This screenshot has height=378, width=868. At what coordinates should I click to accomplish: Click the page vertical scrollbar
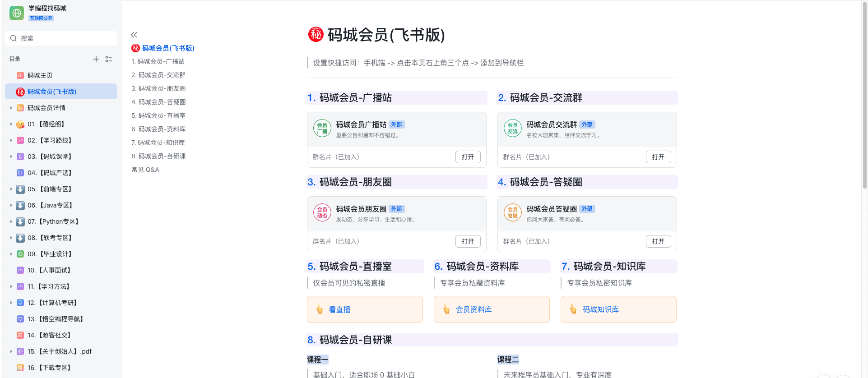864,95
